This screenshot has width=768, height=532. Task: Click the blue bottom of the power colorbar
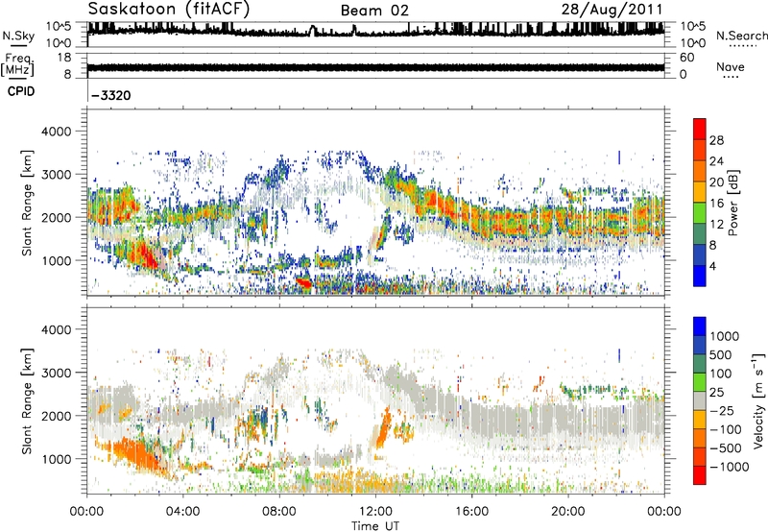coord(700,277)
